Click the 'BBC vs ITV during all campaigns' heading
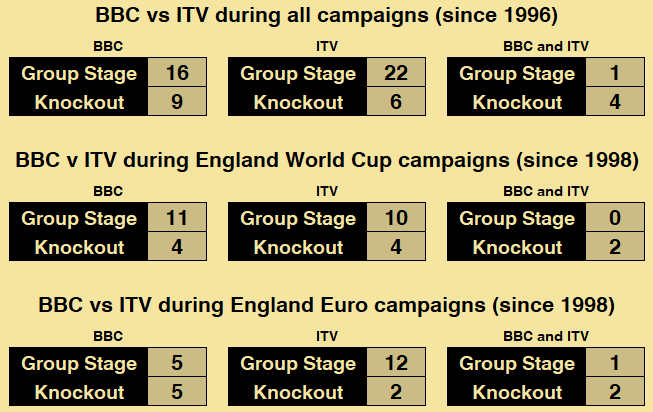This screenshot has width=653, height=412. [326, 15]
